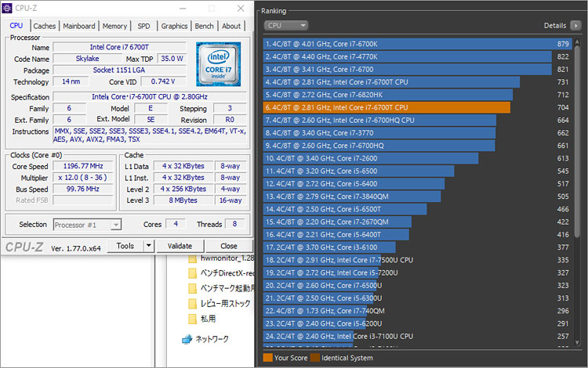Viewport: 588px width, 368px height.
Task: Select ranking row 22 Core i7-740QM
Action: click(417, 311)
